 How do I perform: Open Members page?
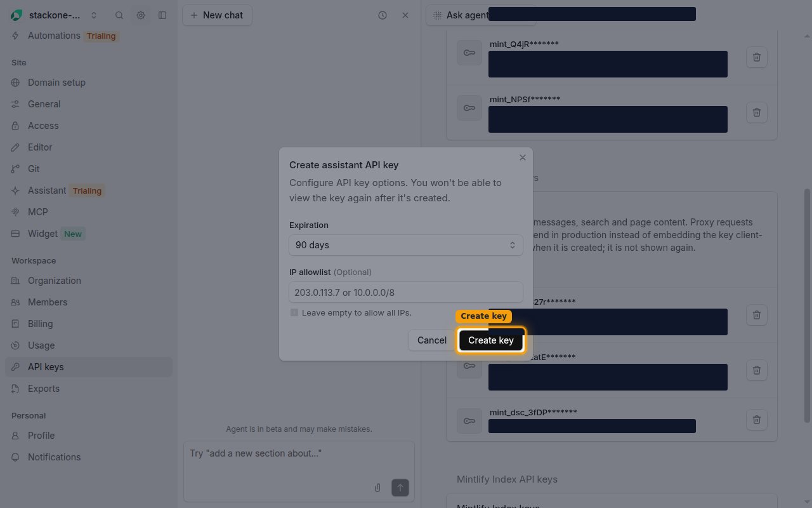click(x=89, y=302)
